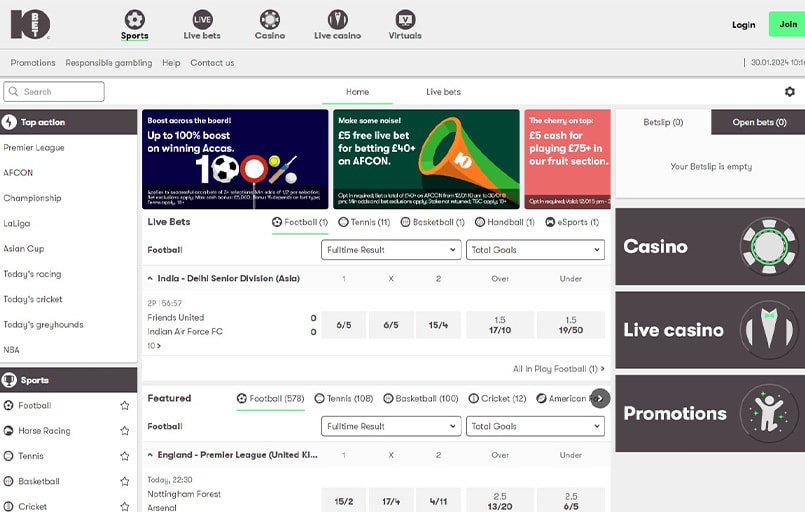Image resolution: width=805 pixels, height=512 pixels.
Task: Select Betslip (0) tab
Action: [x=663, y=122]
